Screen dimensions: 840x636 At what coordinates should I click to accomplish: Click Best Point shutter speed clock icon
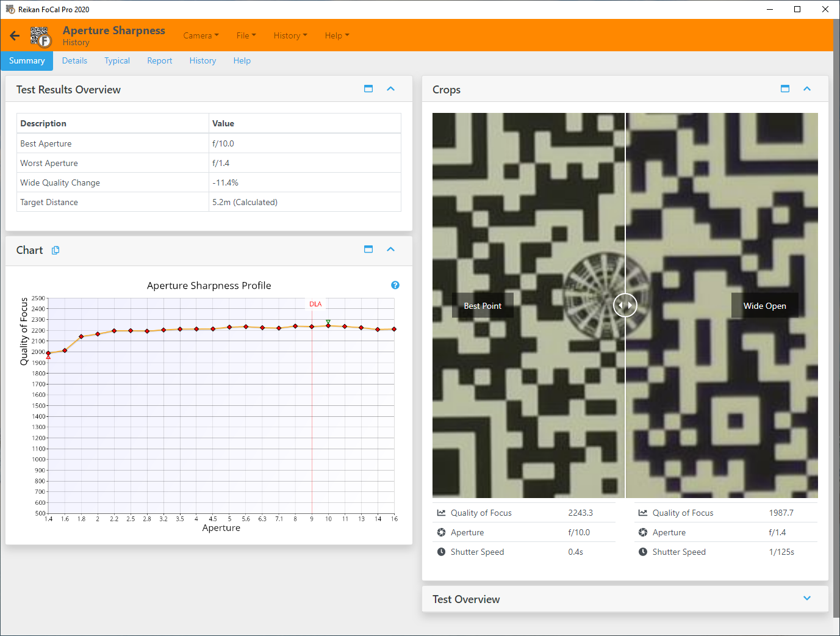click(441, 552)
